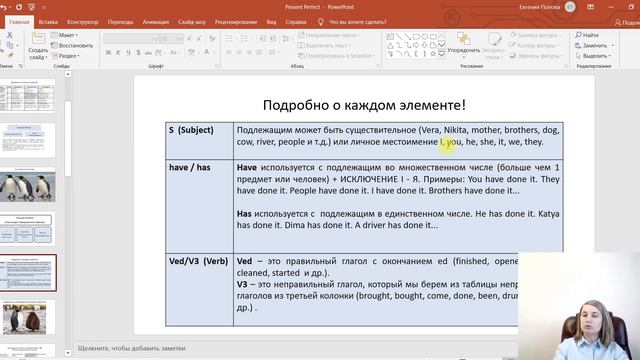Toggle align text right
The width and height of the screenshot is (640, 360).
(x=249, y=52)
